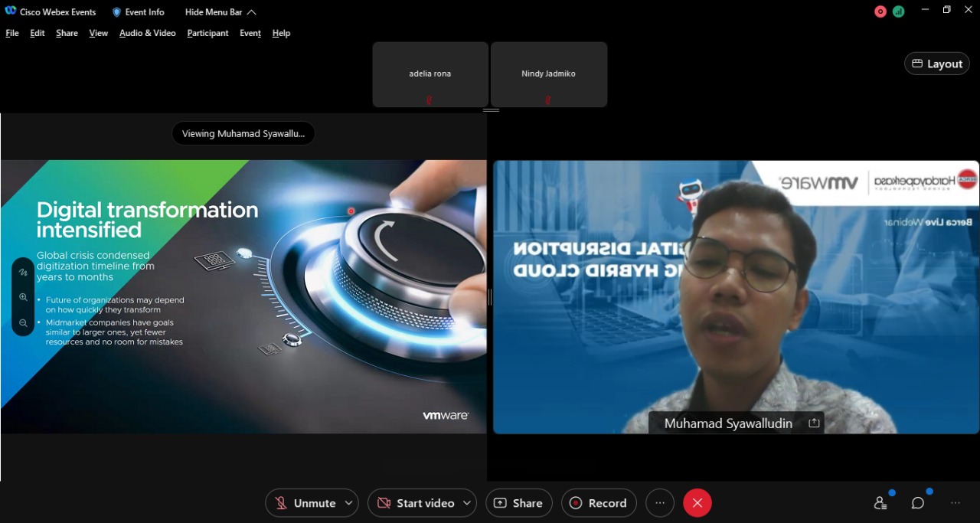Open the Event menu
The height and width of the screenshot is (523, 980).
point(250,33)
